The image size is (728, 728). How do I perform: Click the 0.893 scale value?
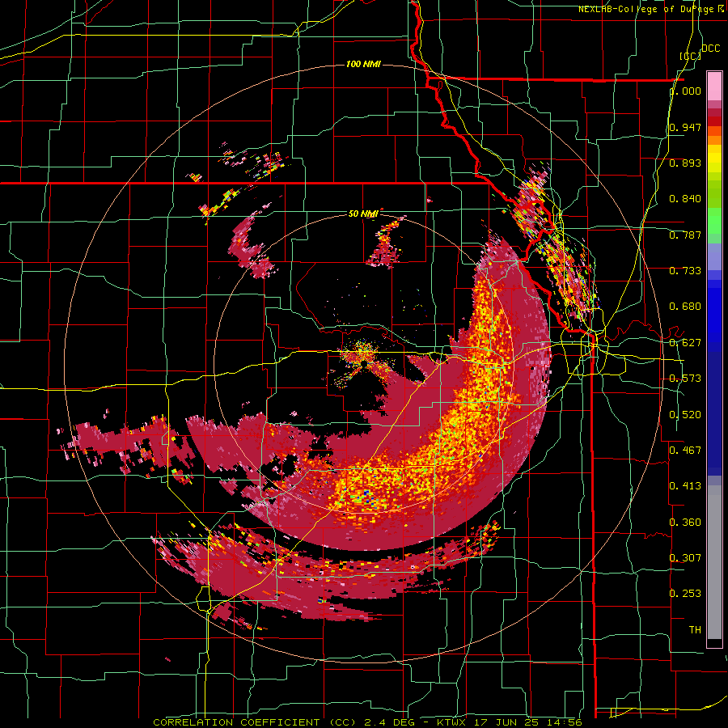685,163
